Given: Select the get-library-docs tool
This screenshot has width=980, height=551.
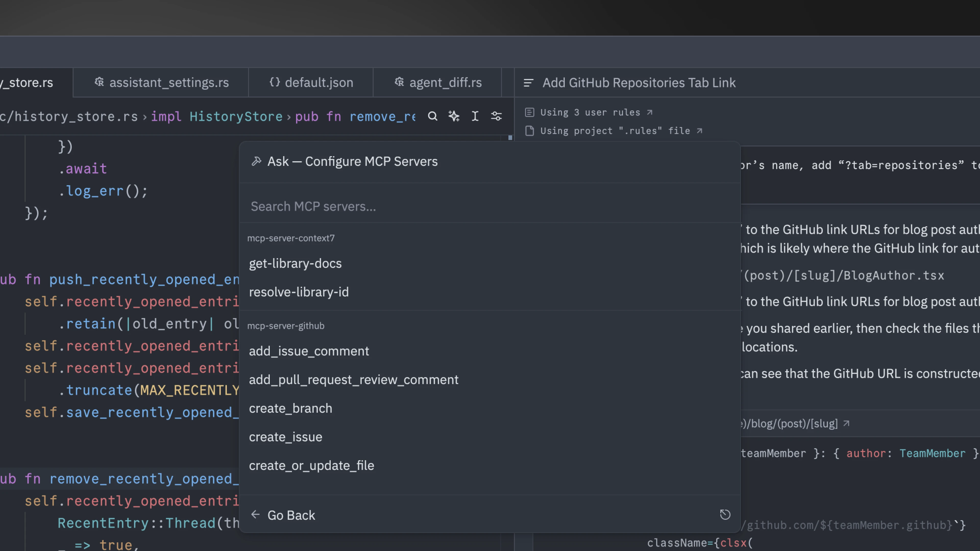Looking at the screenshot, I should (295, 263).
